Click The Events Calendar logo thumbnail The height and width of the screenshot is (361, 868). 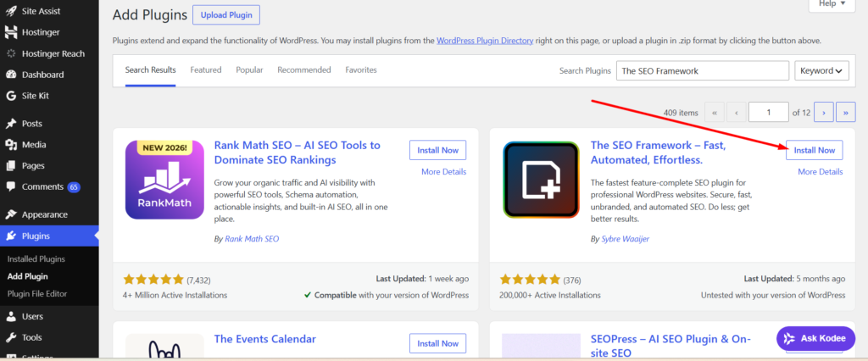(x=165, y=347)
